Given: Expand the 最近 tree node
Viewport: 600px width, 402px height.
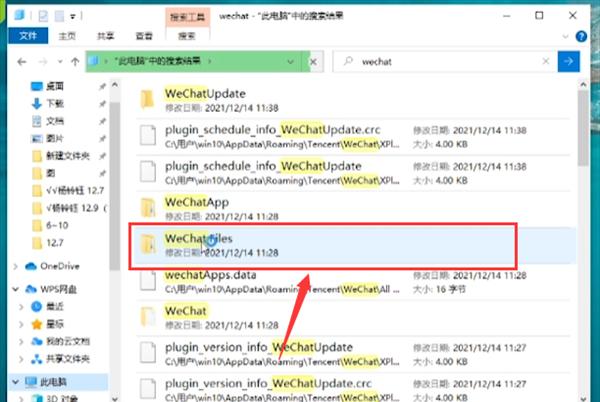Looking at the screenshot, I should [x=21, y=307].
